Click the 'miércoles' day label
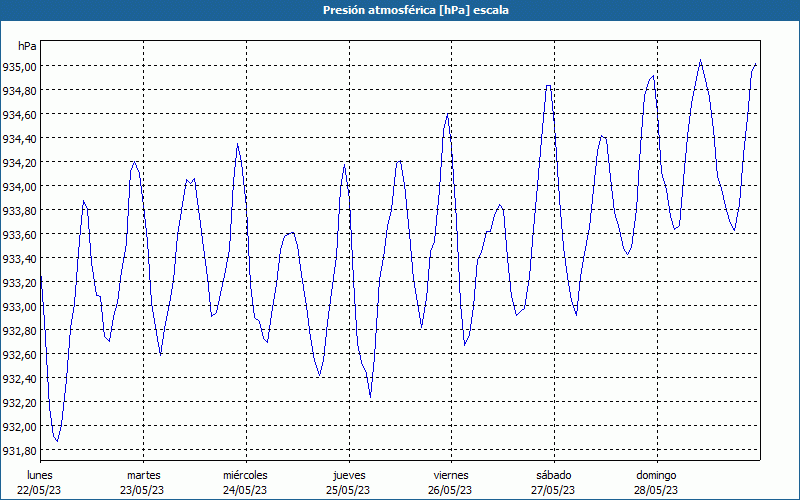This screenshot has width=800, height=500. click(245, 475)
